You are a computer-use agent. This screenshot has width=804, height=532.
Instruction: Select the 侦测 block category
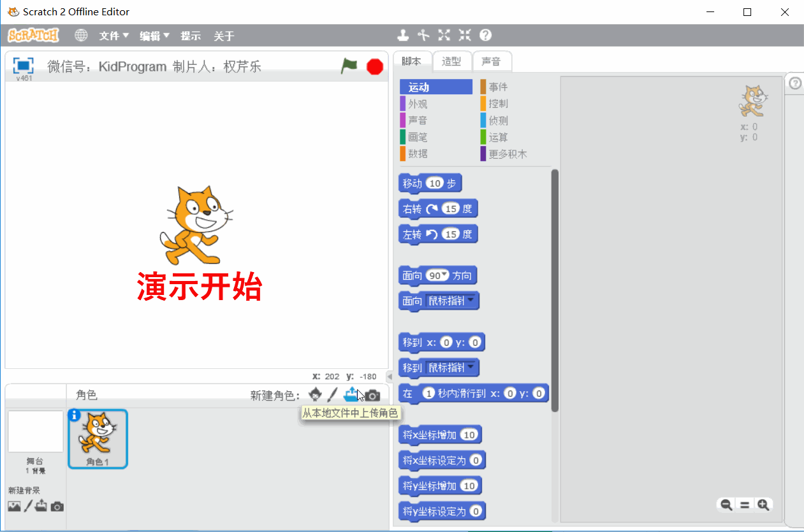click(x=516, y=120)
